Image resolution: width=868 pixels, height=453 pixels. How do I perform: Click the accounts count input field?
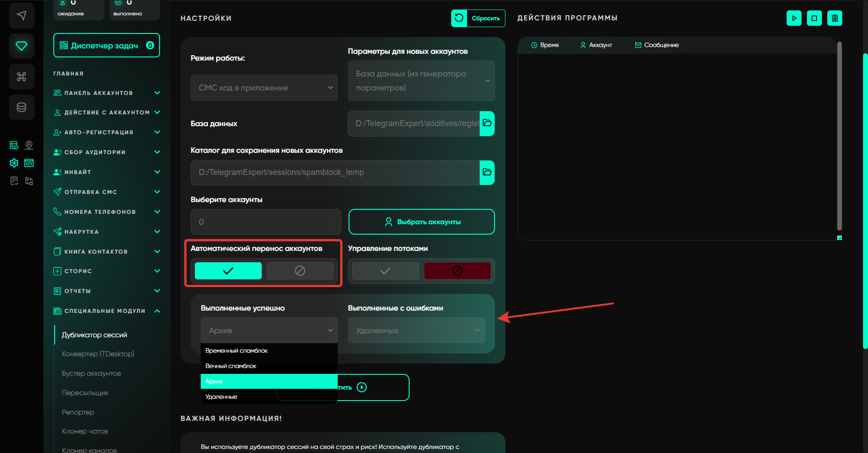pyautogui.click(x=266, y=222)
